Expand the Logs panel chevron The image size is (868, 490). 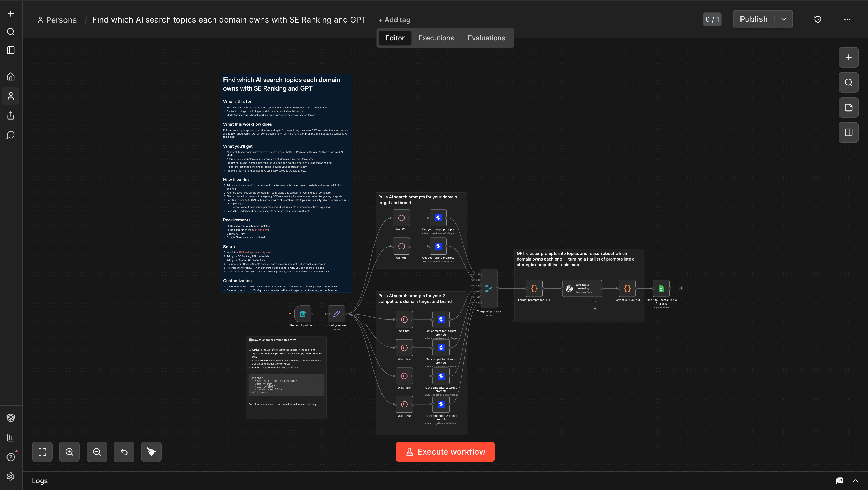click(855, 481)
